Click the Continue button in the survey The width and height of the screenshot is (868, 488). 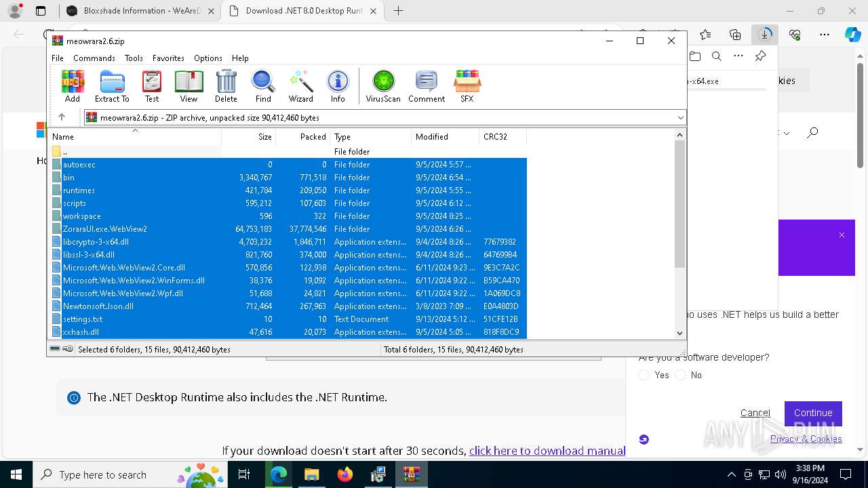pos(813,413)
